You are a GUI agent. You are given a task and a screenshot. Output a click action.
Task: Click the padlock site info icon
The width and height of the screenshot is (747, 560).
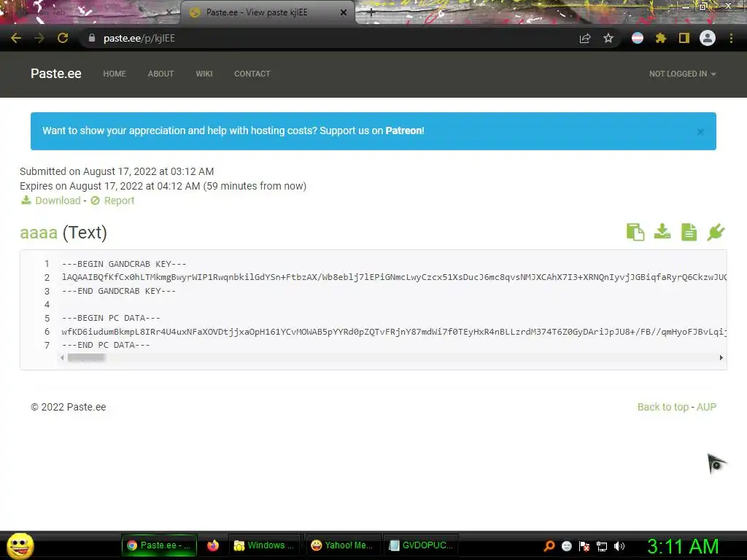[91, 38]
